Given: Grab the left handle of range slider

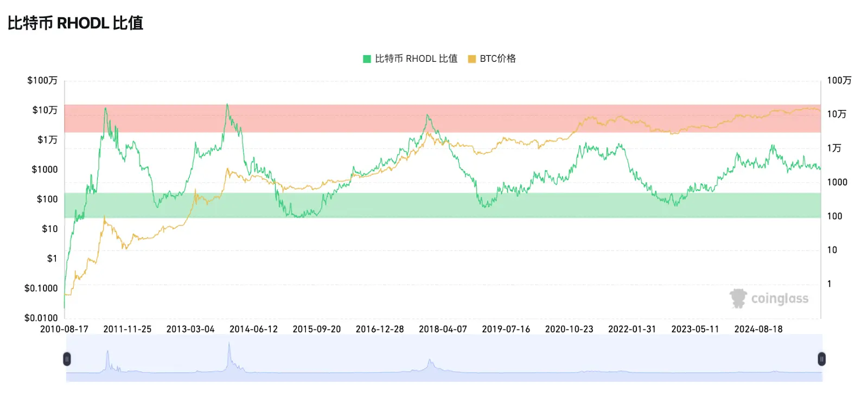Looking at the screenshot, I should click(x=67, y=359).
